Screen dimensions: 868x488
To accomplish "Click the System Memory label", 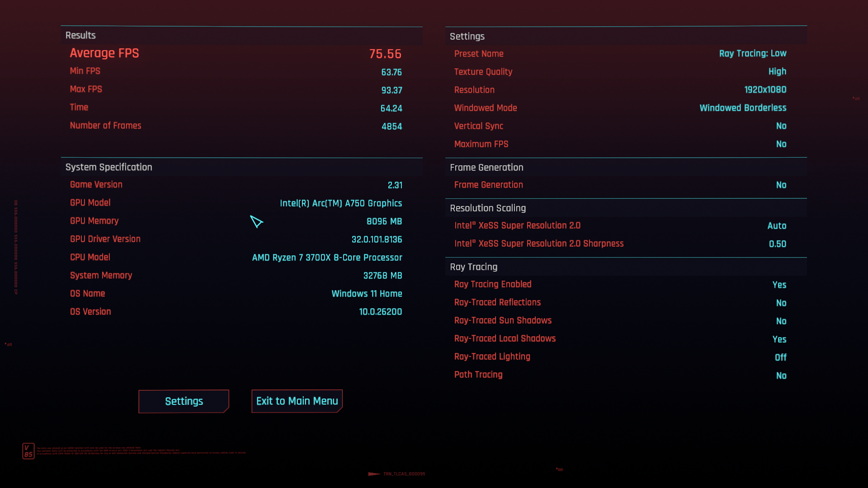I will 101,276.
